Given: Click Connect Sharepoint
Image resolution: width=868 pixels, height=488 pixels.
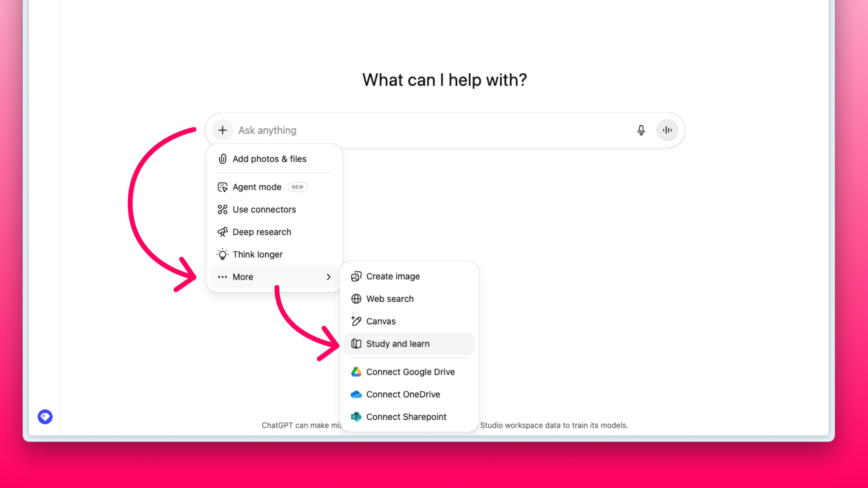Looking at the screenshot, I should coord(406,417).
